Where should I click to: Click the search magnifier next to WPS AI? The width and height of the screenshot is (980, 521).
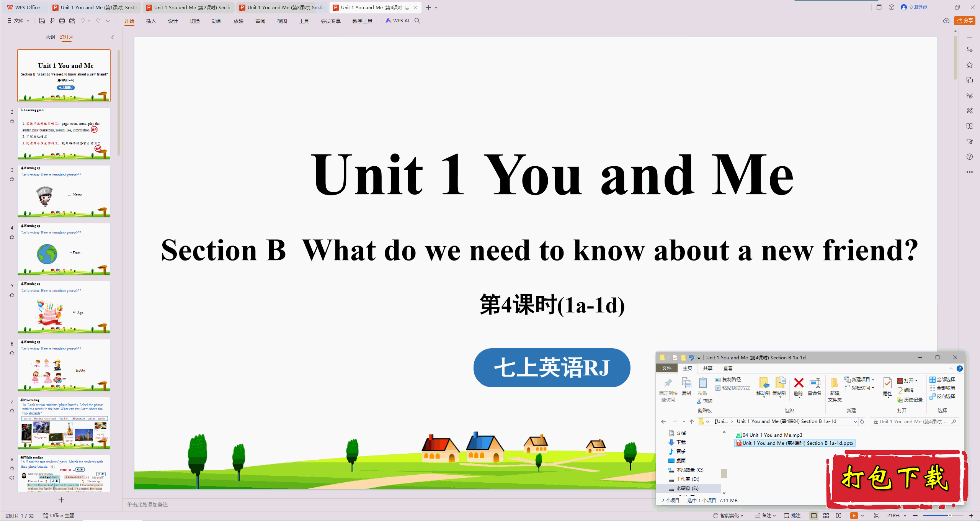418,21
